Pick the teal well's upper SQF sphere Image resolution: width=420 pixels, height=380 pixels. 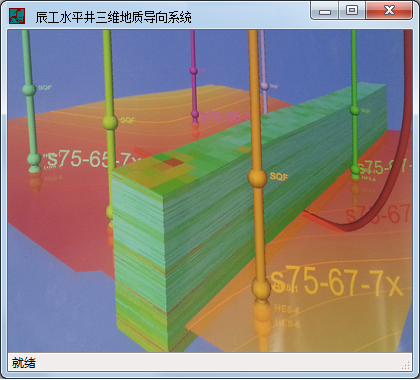pos(29,89)
